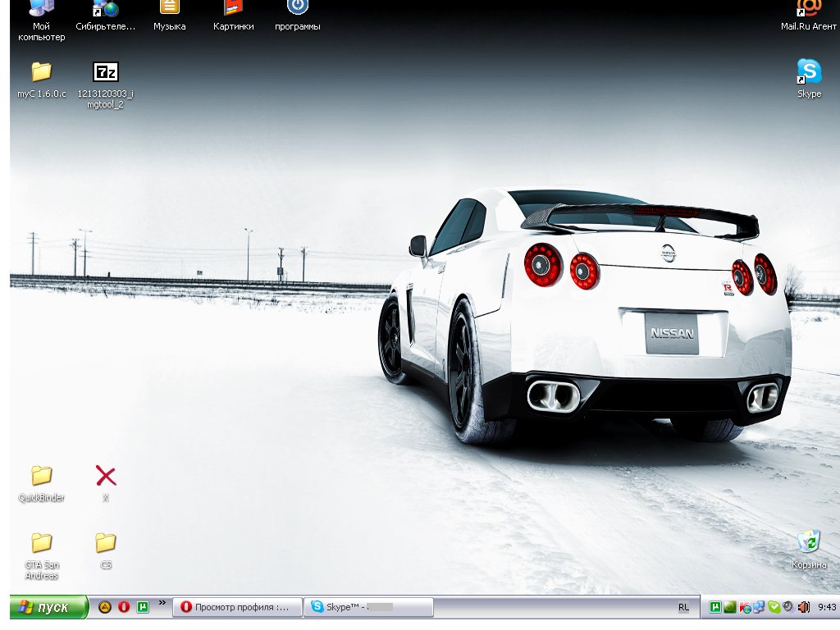Open the volume speaker icon in tray
The width and height of the screenshot is (840, 630).
[x=803, y=607]
